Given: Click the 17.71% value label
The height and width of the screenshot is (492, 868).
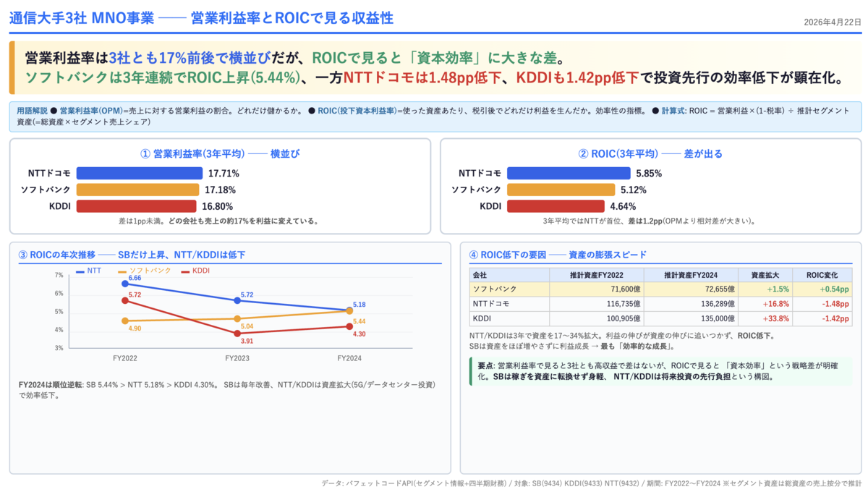Looking at the screenshot, I should (224, 174).
